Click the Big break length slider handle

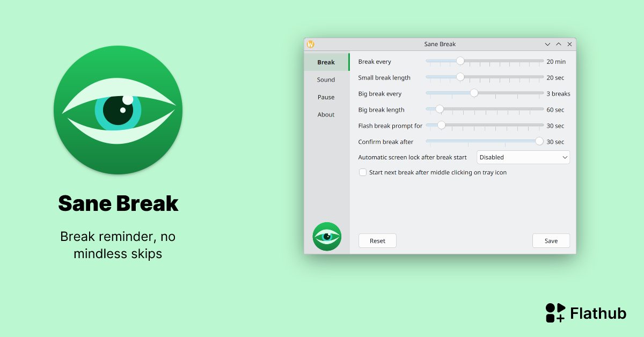(x=440, y=109)
